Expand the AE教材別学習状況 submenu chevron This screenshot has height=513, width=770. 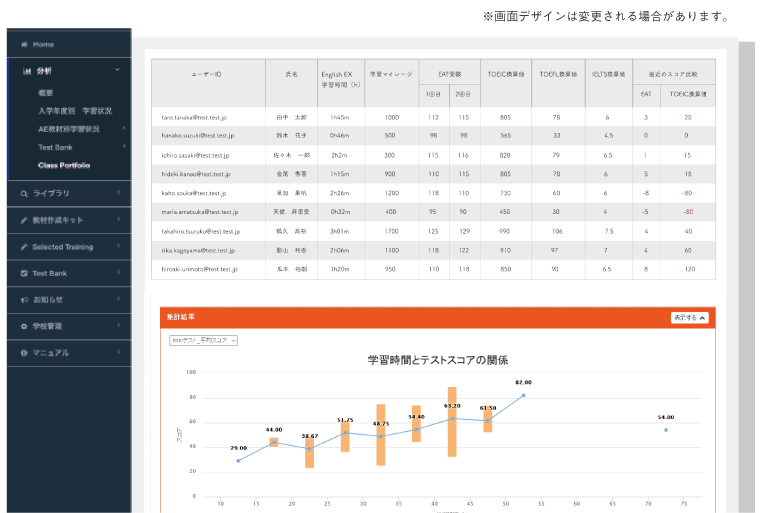pyautogui.click(x=124, y=128)
